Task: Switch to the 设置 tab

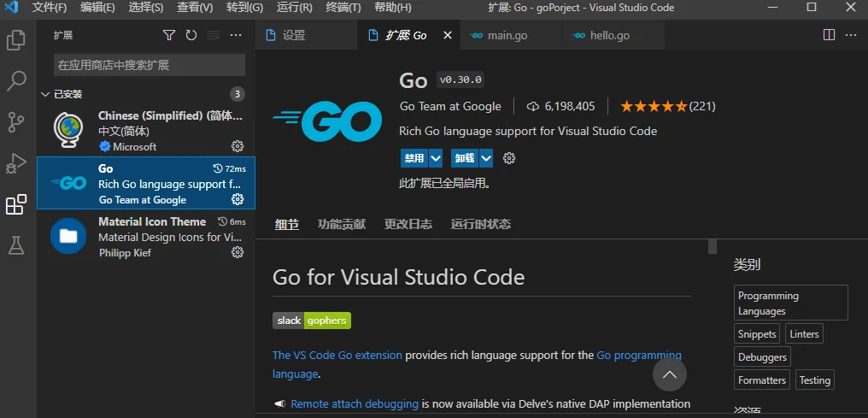Action: pos(307,35)
